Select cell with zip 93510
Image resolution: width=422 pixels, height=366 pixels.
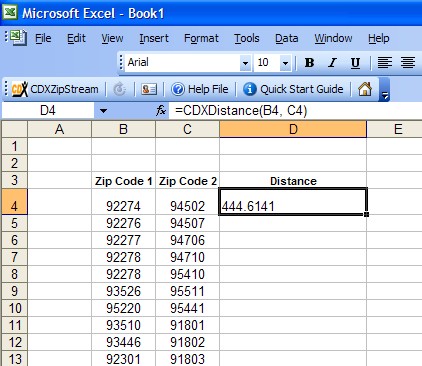123,325
